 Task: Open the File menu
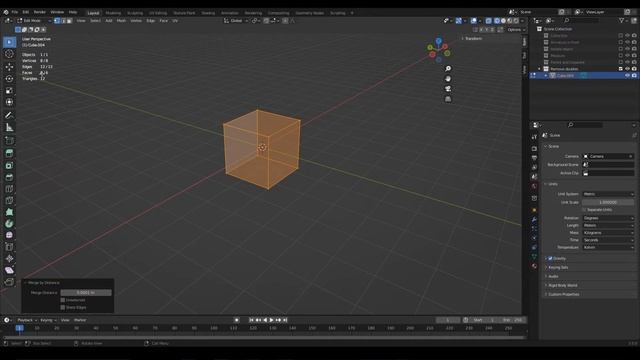coord(15,12)
